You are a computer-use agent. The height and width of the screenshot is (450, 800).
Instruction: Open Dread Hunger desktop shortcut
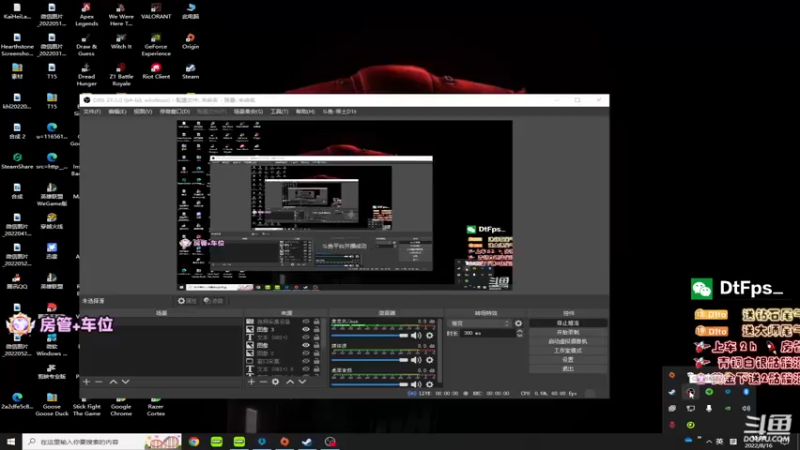click(x=86, y=74)
